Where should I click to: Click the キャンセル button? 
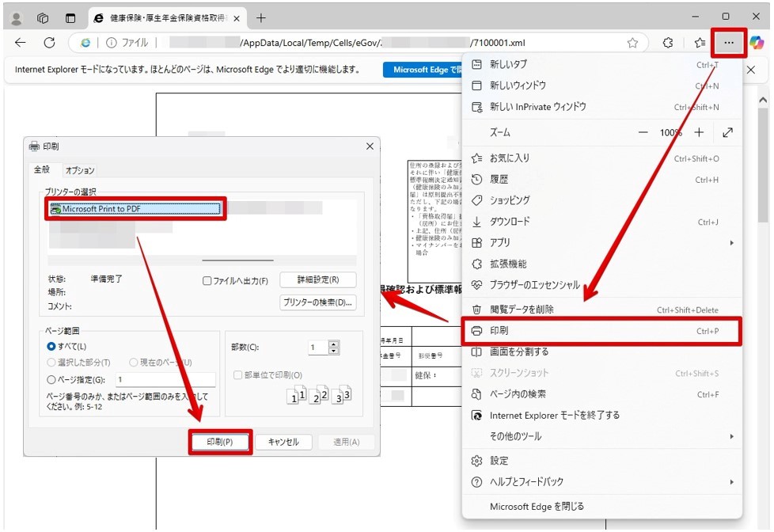pyautogui.click(x=283, y=442)
